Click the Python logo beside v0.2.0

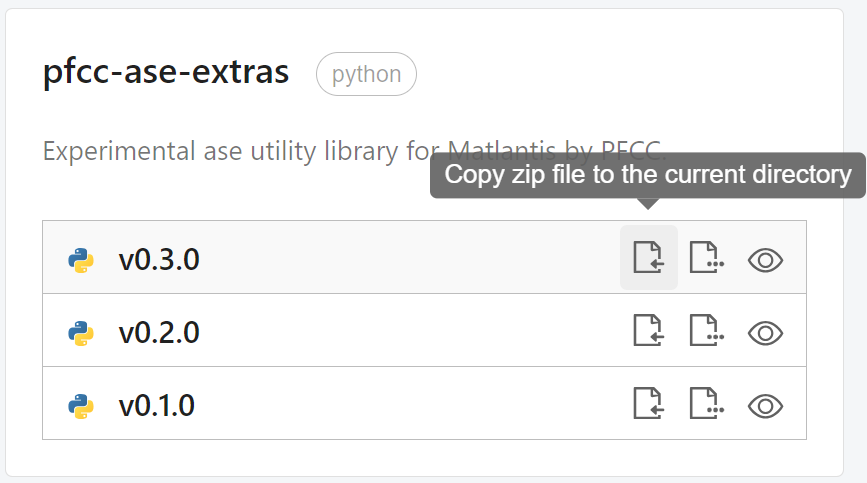pyautogui.click(x=81, y=332)
